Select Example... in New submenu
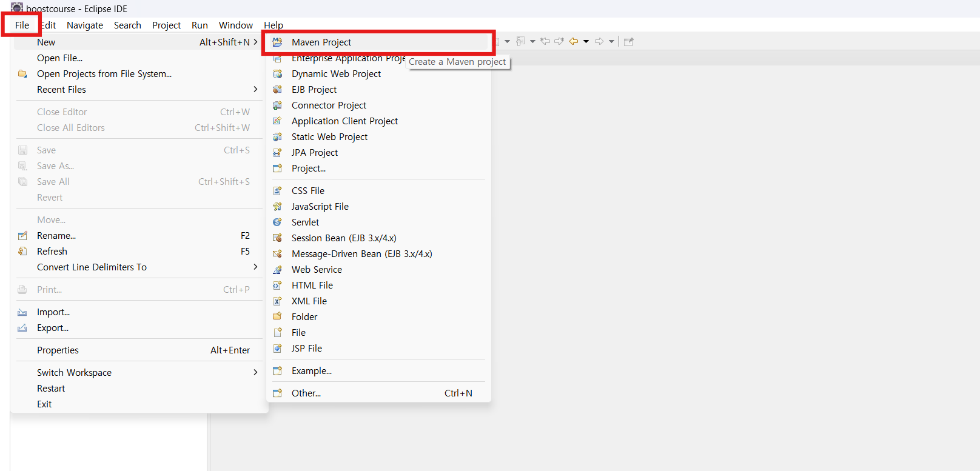Screen dimensions: 980x471 click(x=378, y=371)
